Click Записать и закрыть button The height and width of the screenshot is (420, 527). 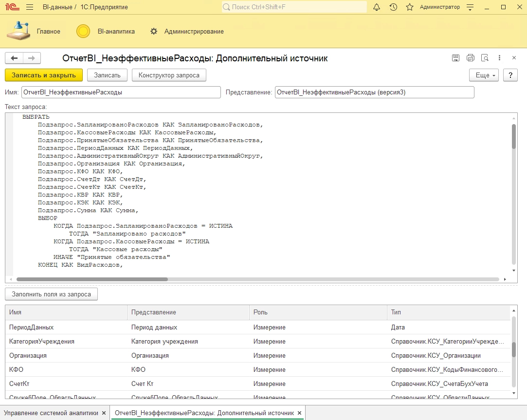(44, 75)
